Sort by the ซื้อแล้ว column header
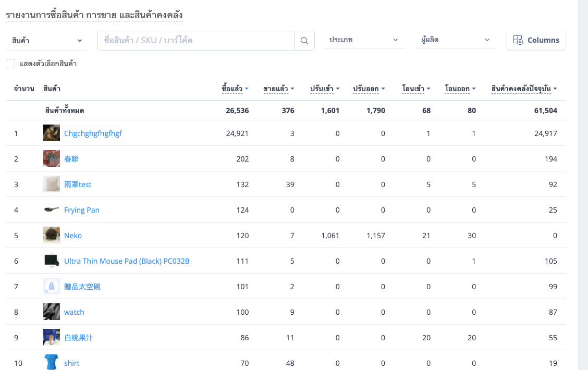Viewport: 588px width, 370px height. [235, 89]
